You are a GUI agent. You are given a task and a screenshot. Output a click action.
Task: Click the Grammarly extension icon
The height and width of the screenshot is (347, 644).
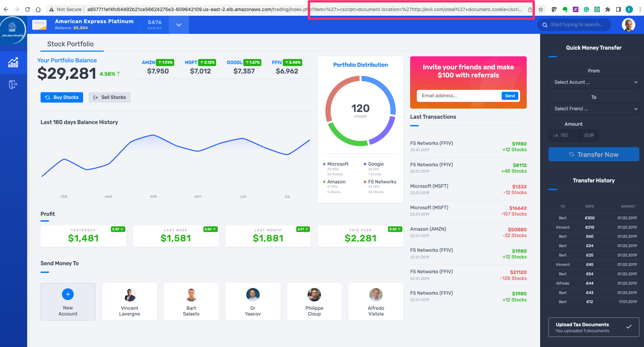586,9
